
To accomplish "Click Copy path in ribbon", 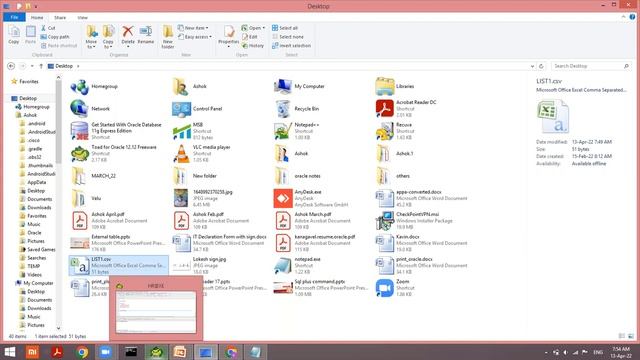I will click(x=55, y=37).
